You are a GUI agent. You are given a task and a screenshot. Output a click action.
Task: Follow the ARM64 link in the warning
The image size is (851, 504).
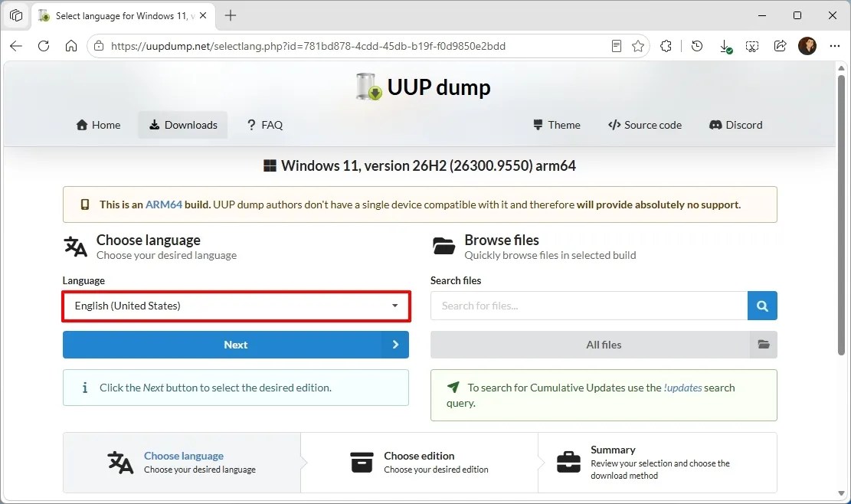(x=163, y=205)
